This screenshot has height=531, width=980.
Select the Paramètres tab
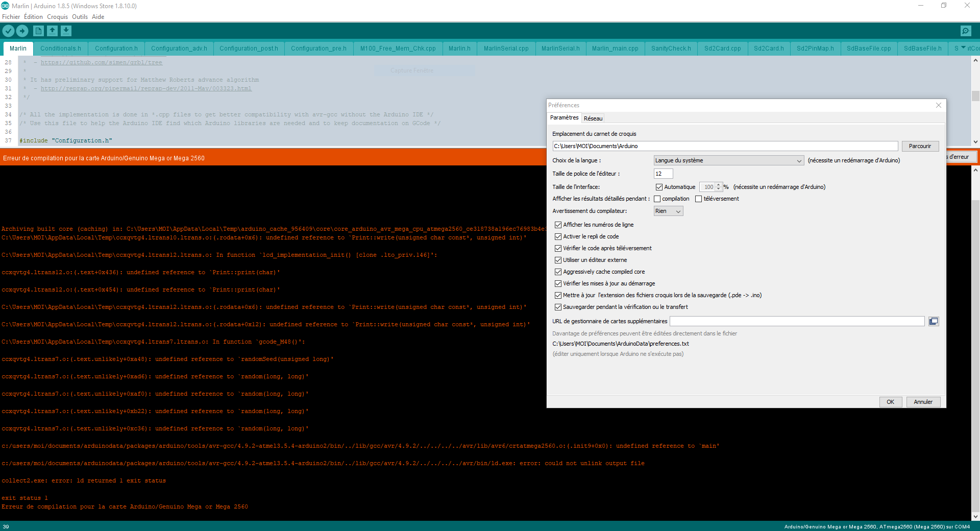coord(565,118)
